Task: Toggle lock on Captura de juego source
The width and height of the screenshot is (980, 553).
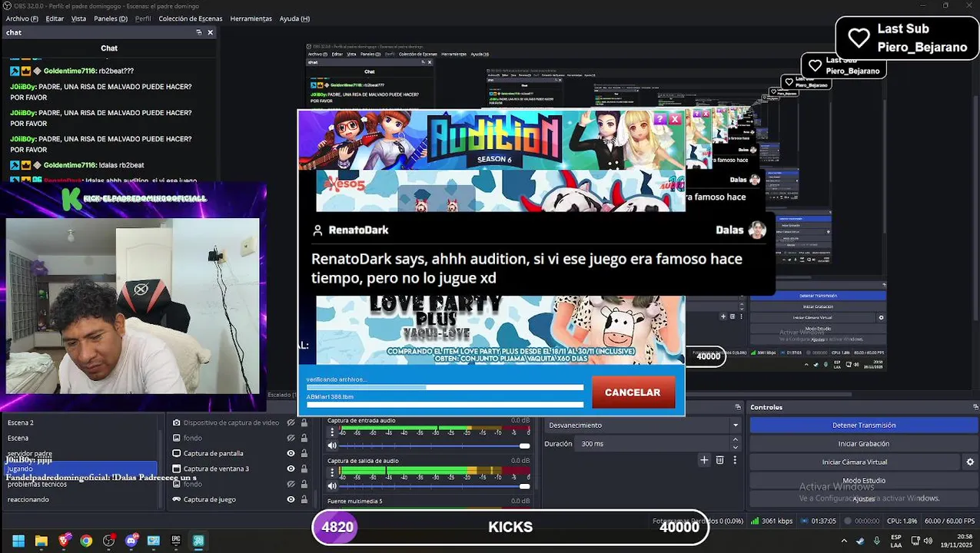Action: pos(304,499)
